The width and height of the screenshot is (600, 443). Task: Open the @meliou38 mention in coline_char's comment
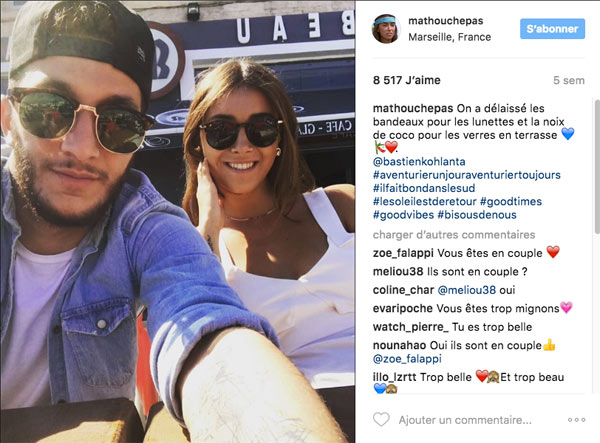tap(466, 290)
